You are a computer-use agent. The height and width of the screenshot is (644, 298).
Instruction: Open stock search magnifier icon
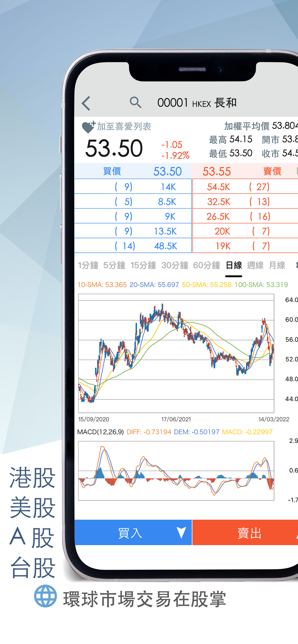(x=136, y=103)
